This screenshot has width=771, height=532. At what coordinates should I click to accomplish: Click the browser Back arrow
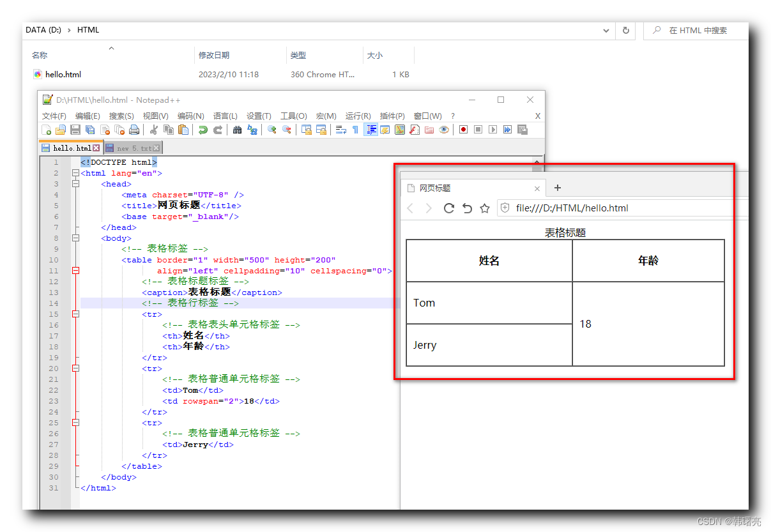[410, 208]
